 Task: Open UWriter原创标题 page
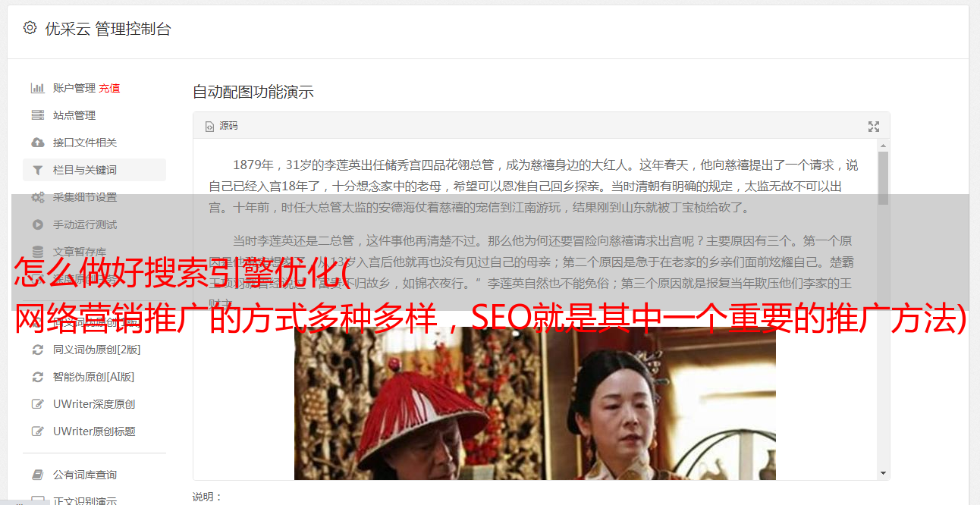[x=94, y=431]
